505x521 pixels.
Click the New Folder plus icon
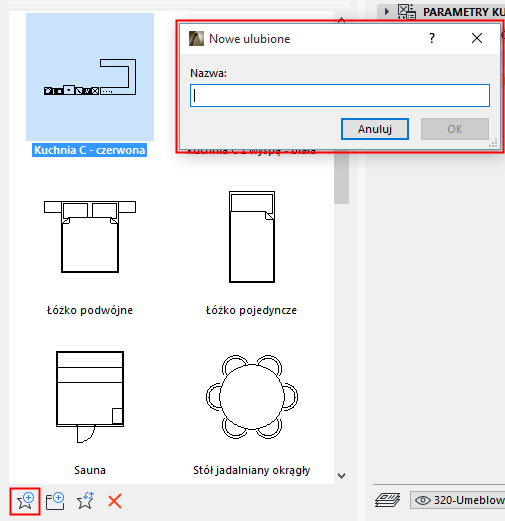(x=55, y=501)
